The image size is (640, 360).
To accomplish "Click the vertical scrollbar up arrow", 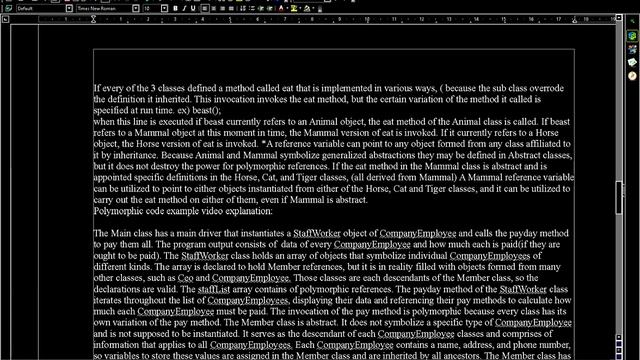I will pos(619,18).
